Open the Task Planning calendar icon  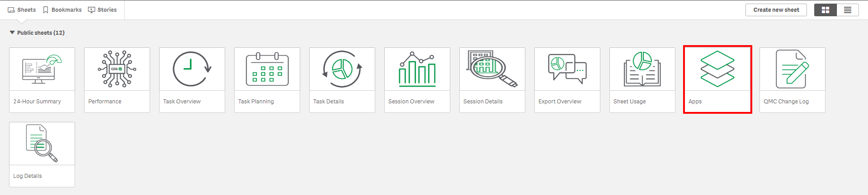click(x=267, y=69)
